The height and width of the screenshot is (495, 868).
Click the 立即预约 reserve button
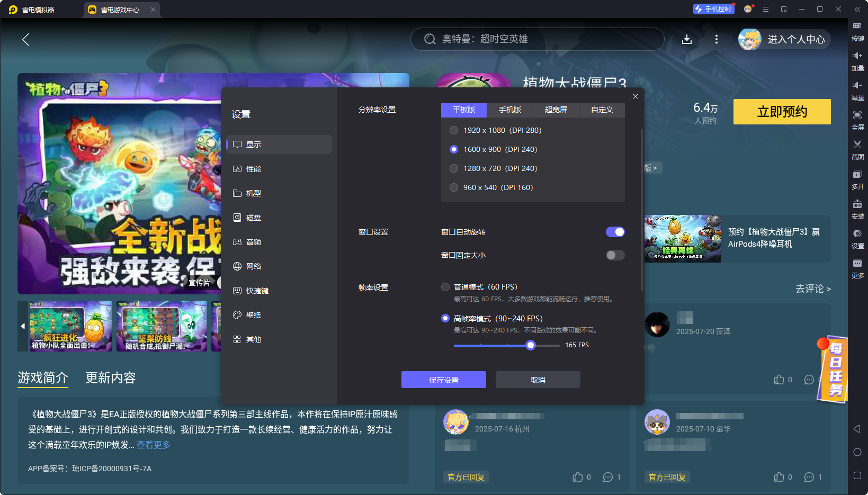782,112
